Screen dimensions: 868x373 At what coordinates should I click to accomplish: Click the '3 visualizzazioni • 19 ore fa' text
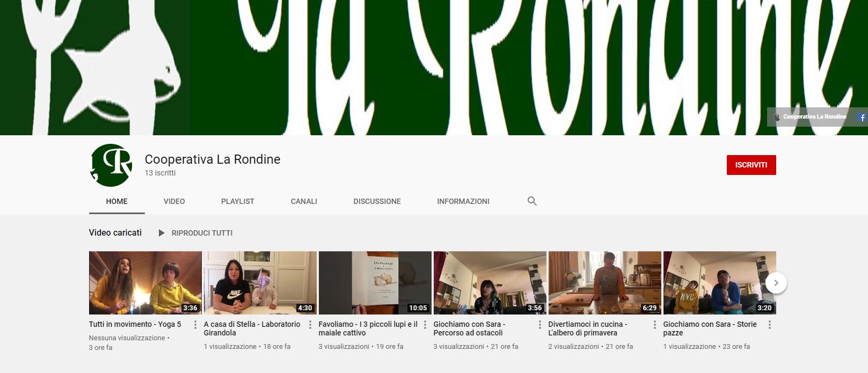pos(361,347)
